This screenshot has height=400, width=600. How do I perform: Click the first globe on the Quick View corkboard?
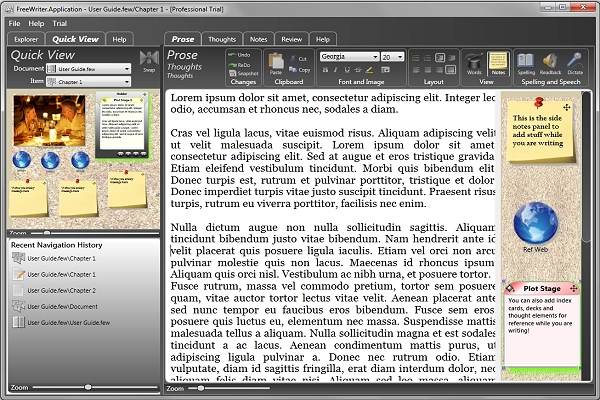pyautogui.click(x=21, y=160)
